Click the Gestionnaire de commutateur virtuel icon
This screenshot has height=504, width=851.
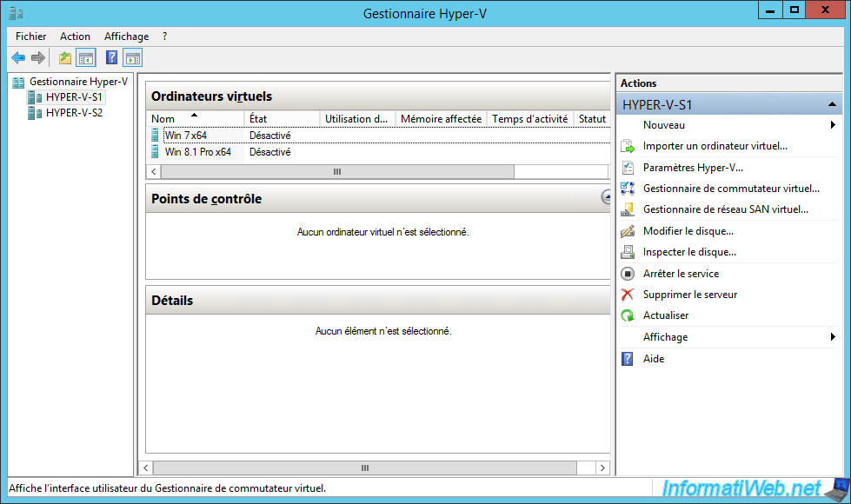[628, 189]
